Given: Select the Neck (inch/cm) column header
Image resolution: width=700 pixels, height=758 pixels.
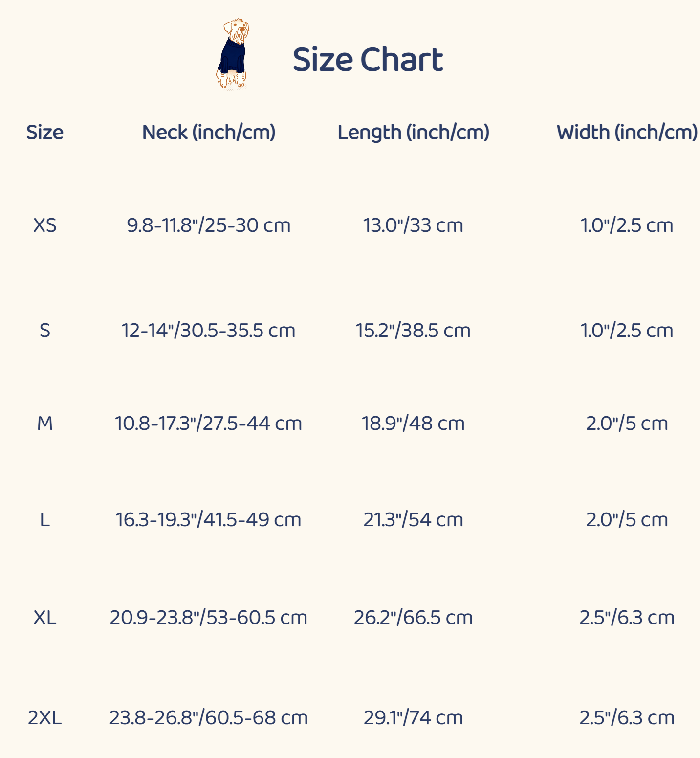Looking at the screenshot, I should coord(209,133).
